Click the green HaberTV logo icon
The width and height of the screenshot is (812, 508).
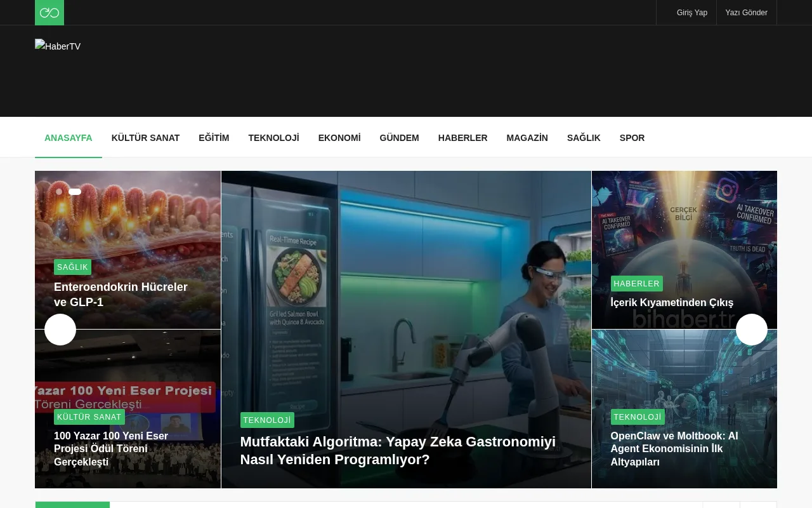pyautogui.click(x=49, y=12)
